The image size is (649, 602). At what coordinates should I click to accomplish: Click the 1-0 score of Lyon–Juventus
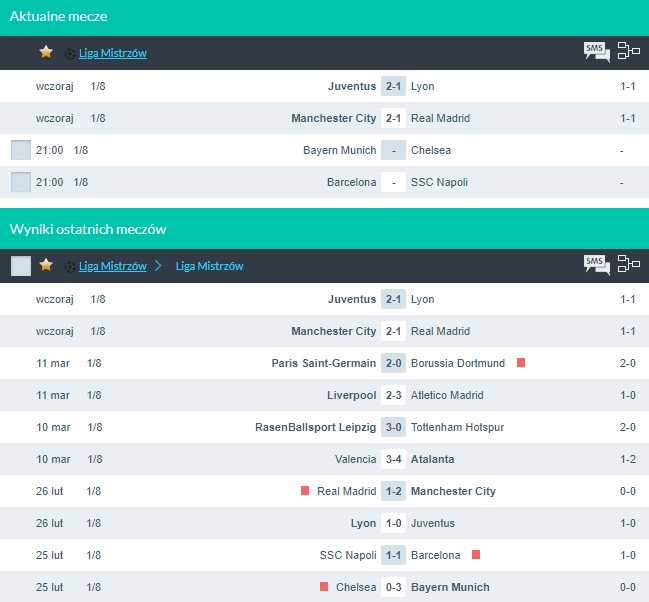[393, 523]
